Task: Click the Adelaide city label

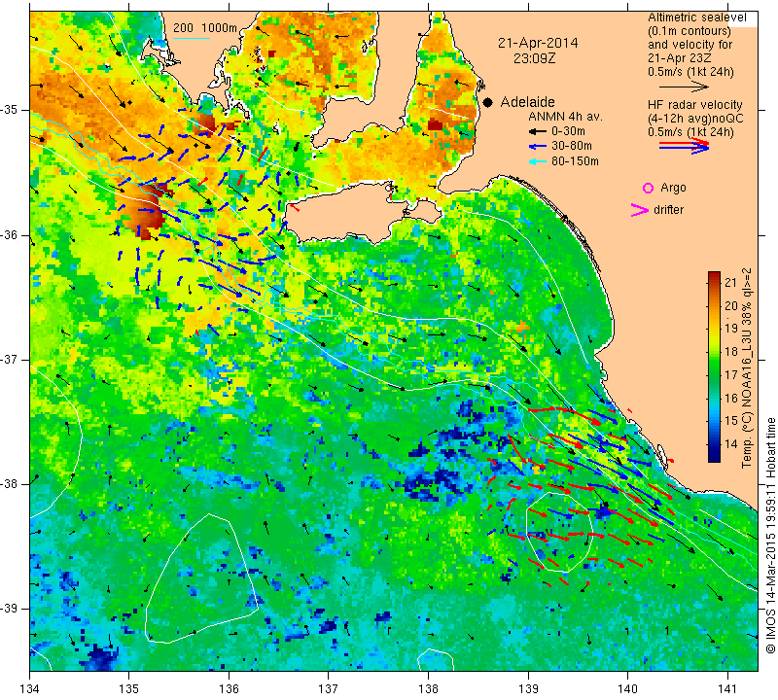Action: 527,102
